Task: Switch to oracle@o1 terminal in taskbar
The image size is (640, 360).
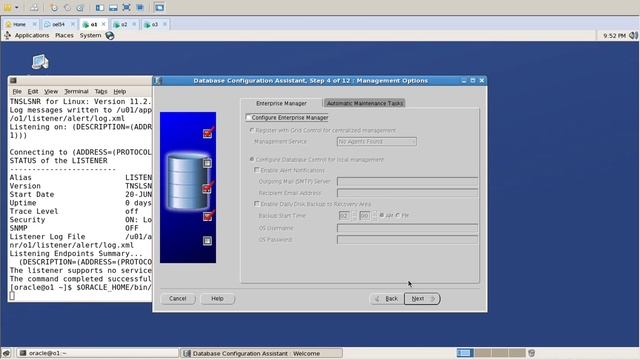Action: click(97, 353)
